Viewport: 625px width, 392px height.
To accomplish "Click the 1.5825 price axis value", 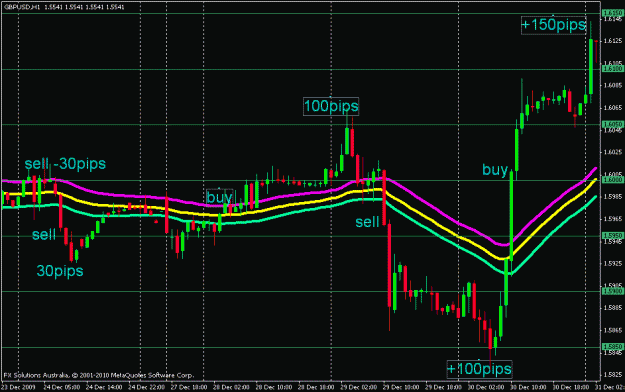I will tap(613, 374).
